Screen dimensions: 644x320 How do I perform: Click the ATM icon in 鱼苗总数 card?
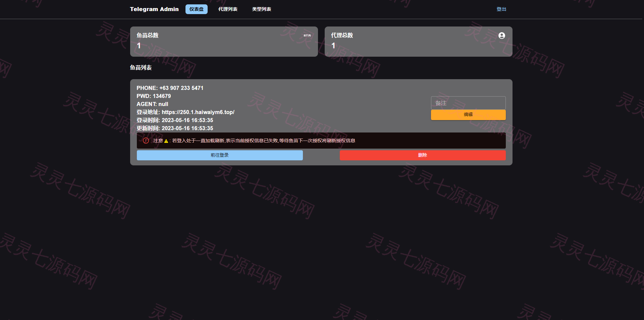pyautogui.click(x=307, y=36)
